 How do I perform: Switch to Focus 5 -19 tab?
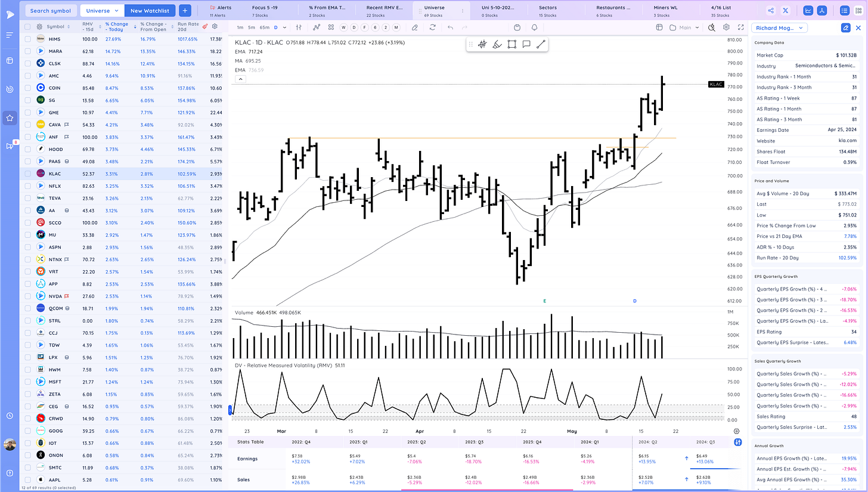[x=267, y=10]
